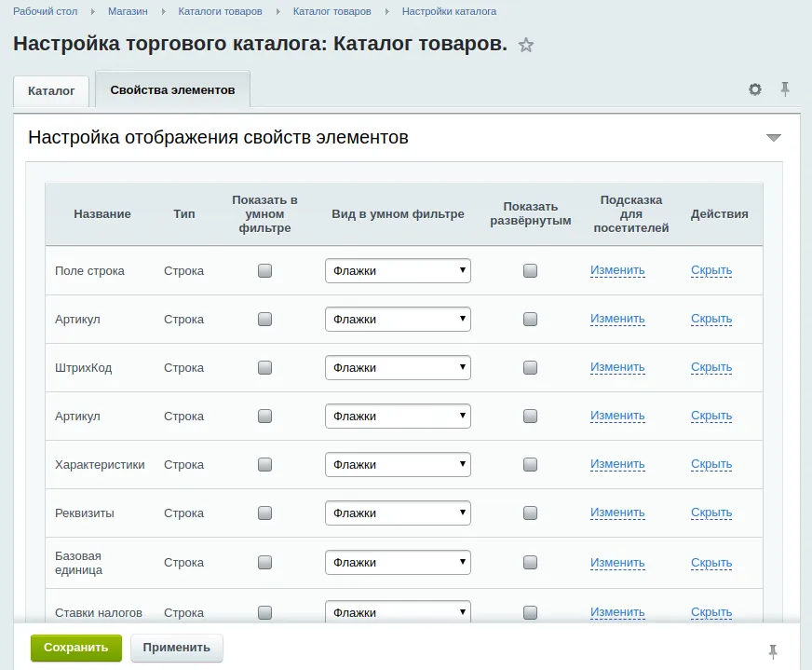812x670 pixels.
Task: Click the green Сохранить button
Action: pos(75,648)
